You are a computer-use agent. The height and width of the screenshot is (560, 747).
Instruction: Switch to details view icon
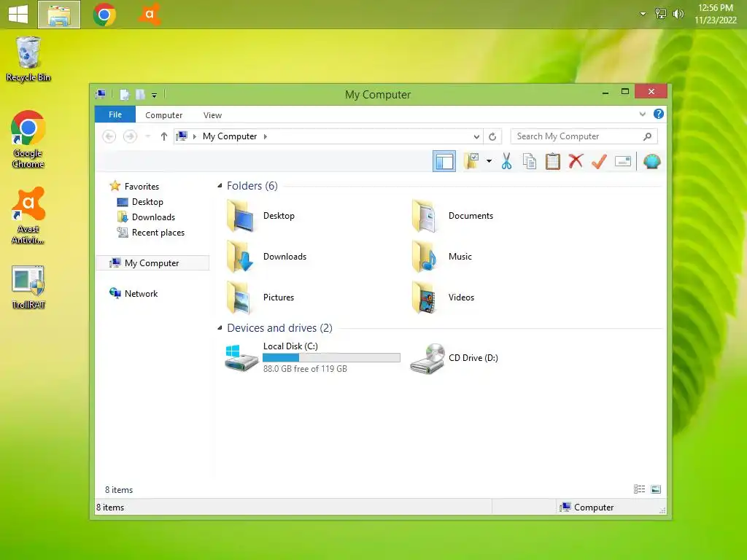[639, 489]
